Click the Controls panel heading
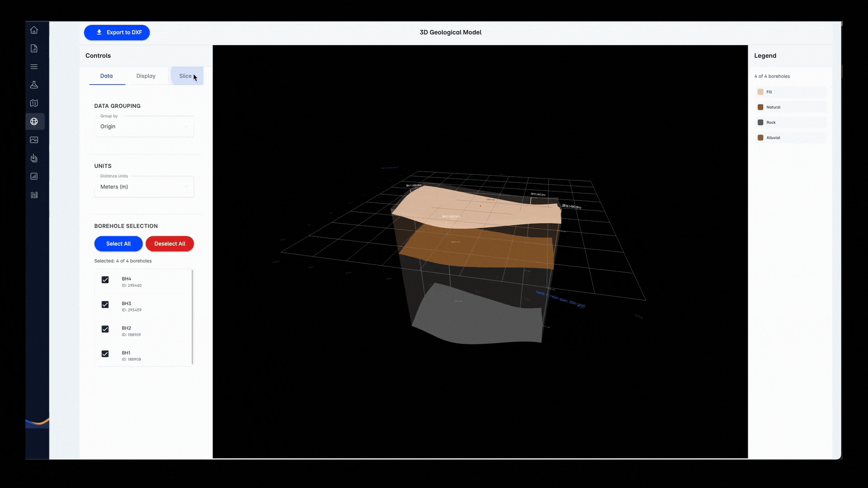Viewport: 868px width, 488px height. point(98,56)
